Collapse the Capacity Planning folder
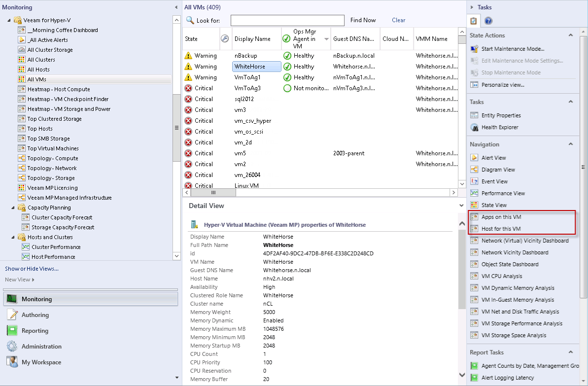 [x=13, y=208]
